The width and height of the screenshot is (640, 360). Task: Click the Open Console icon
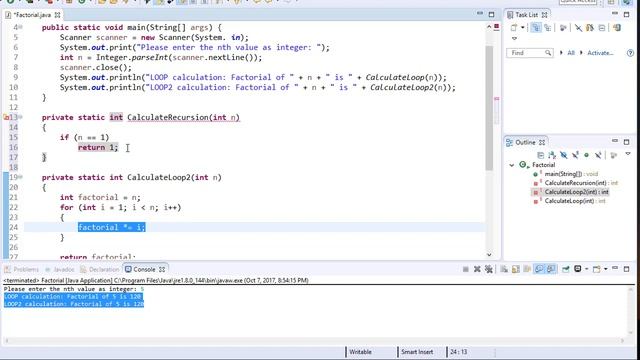(x=597, y=269)
